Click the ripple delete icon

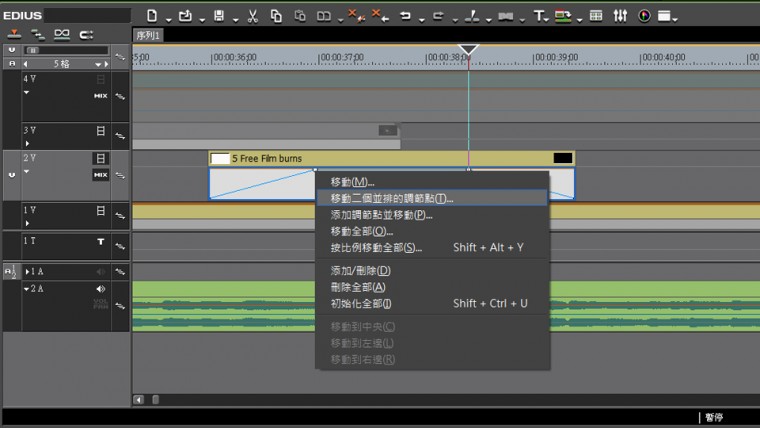point(378,16)
